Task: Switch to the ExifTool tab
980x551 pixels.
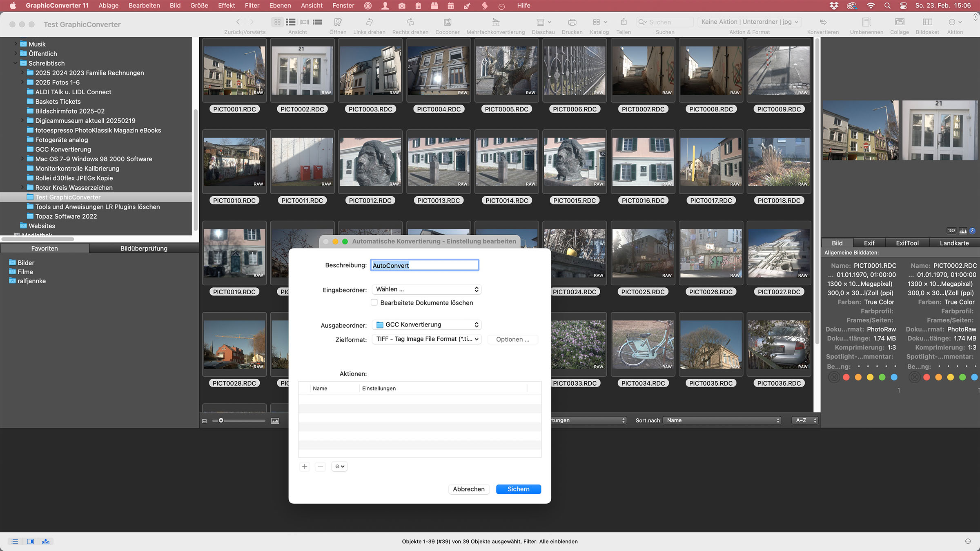Action: 907,243
